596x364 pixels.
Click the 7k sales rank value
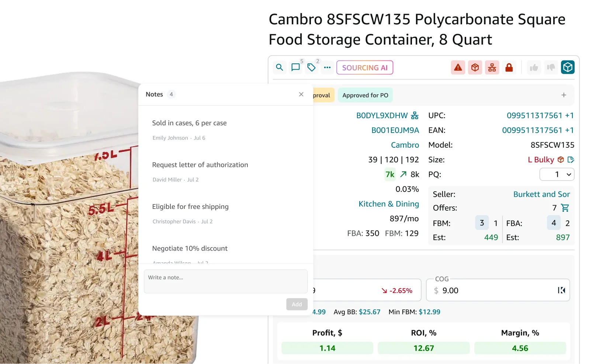point(390,174)
